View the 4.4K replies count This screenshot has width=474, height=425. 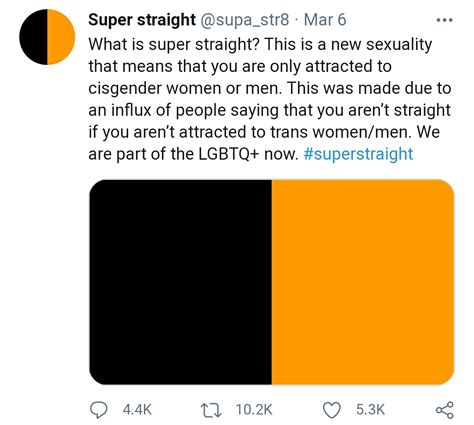pyautogui.click(x=137, y=410)
